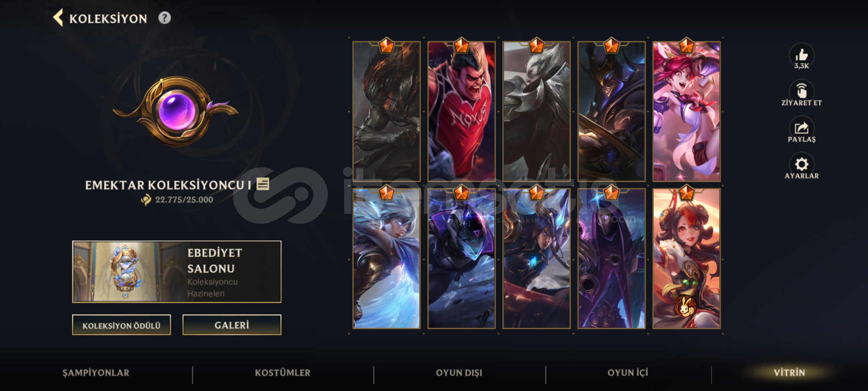Select the red Noxus jersey skin card

(461, 112)
